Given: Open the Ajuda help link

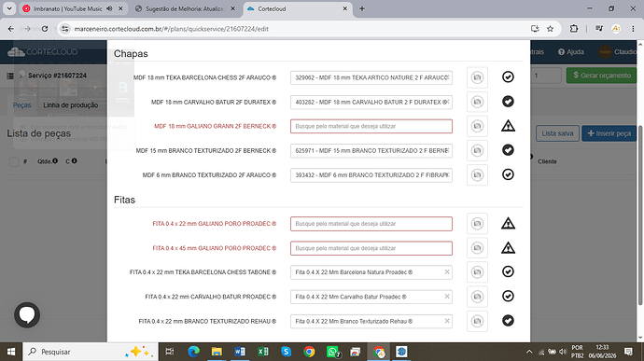Looking at the screenshot, I should point(571,51).
